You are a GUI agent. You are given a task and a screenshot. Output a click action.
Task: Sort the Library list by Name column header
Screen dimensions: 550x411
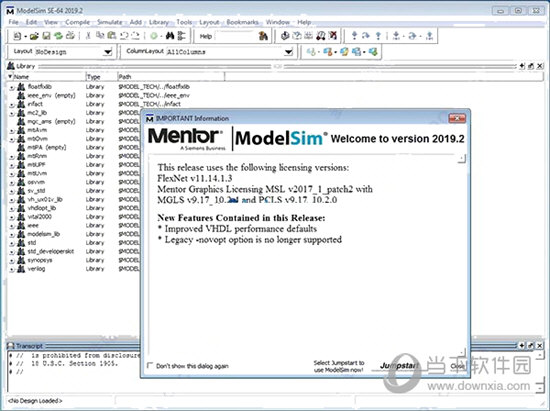coord(46,76)
